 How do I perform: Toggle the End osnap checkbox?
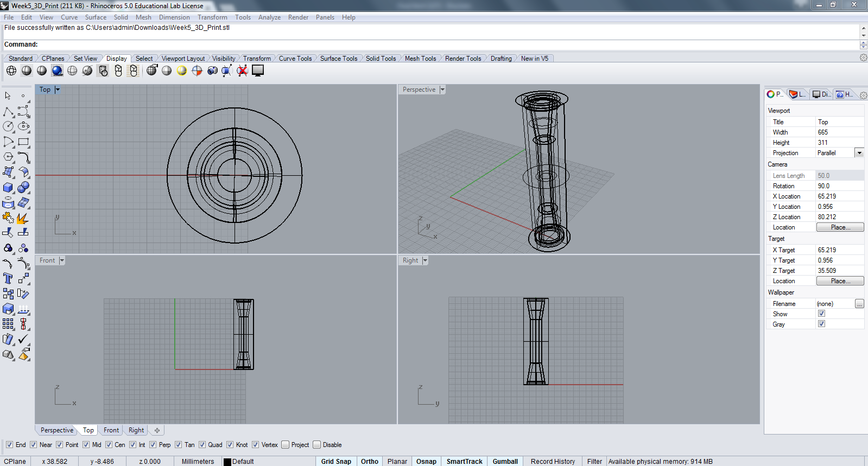point(9,445)
